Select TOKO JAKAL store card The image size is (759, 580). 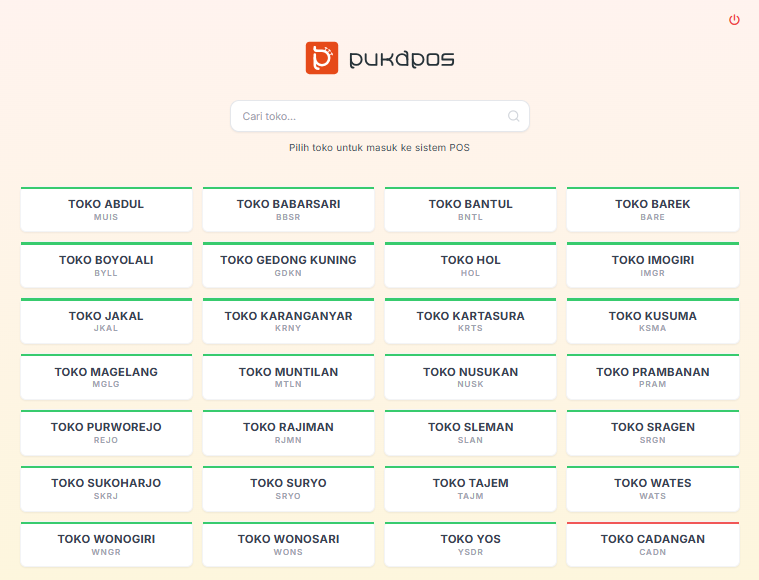pos(106,321)
